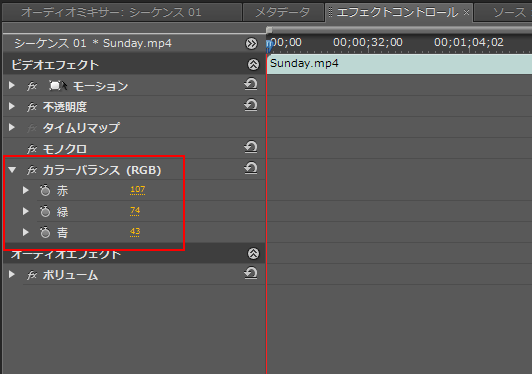The width and height of the screenshot is (532, 374).
Task: Click the timeline ruler at 00;00;32;00
Action: [x=368, y=42]
